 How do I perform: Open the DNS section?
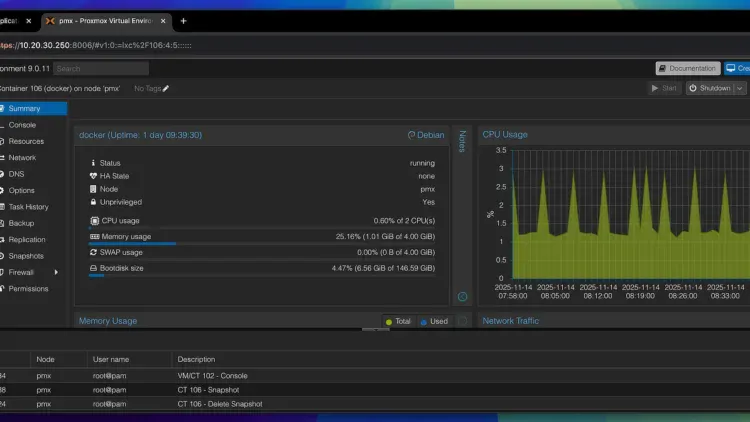click(x=16, y=174)
